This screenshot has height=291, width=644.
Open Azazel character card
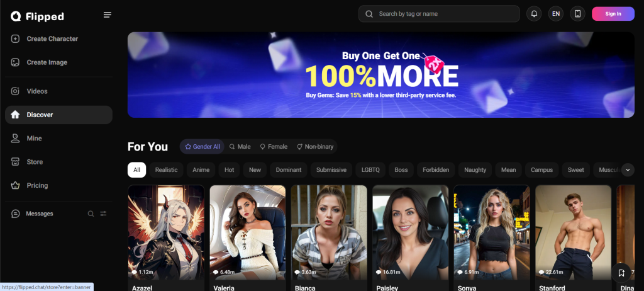pos(166,238)
